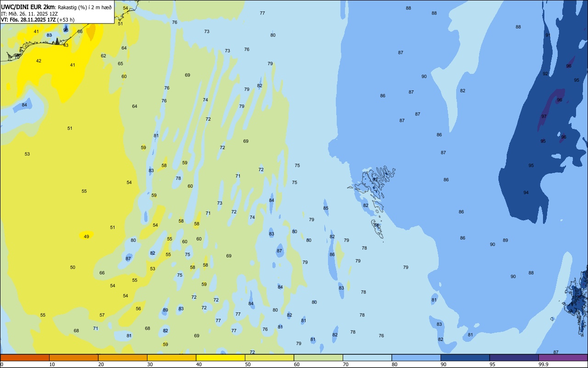This screenshot has height=368, width=588.
Task: Click the humidity value 94 on map
Action: 526,193
